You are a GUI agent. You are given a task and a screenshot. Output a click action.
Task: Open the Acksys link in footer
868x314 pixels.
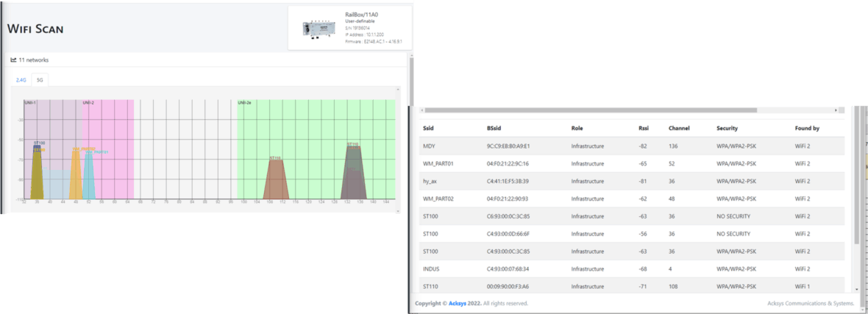tap(458, 303)
